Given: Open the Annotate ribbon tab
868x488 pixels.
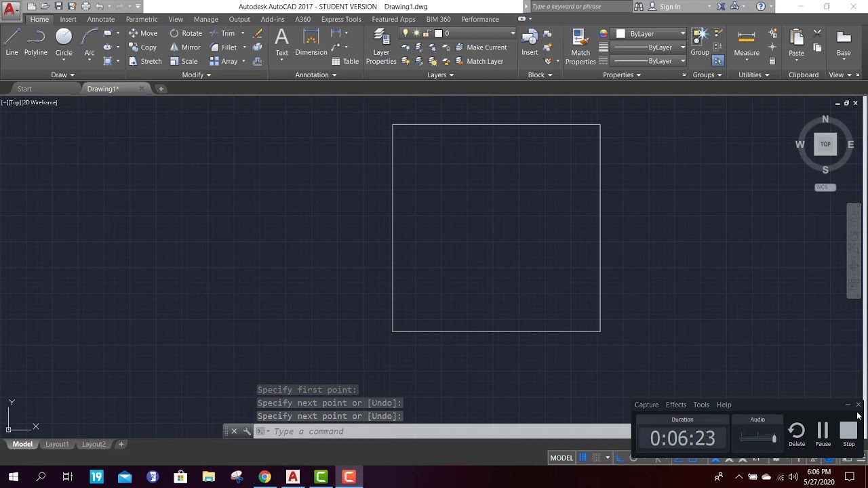Looking at the screenshot, I should click(101, 19).
